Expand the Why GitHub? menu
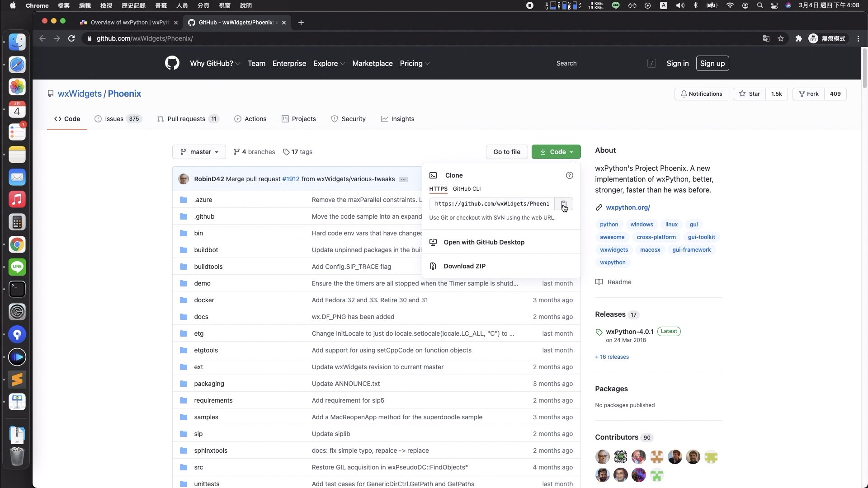Viewport: 868px width, 488px height. (x=215, y=63)
